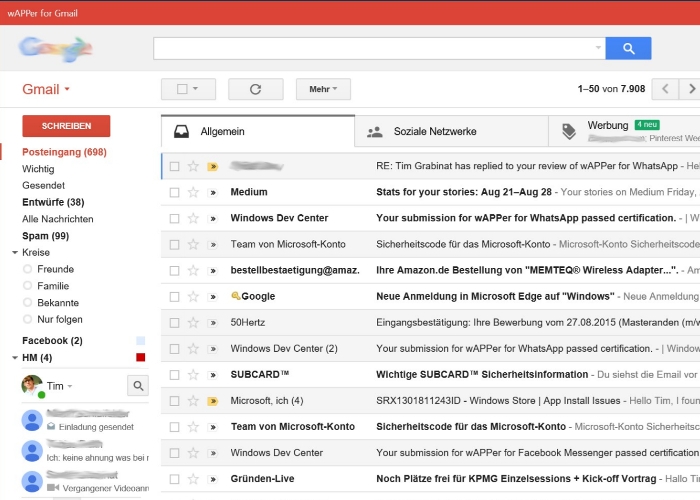Star the Windows Dev Center certification email
Screen dimensions: 700x500
tap(193, 218)
